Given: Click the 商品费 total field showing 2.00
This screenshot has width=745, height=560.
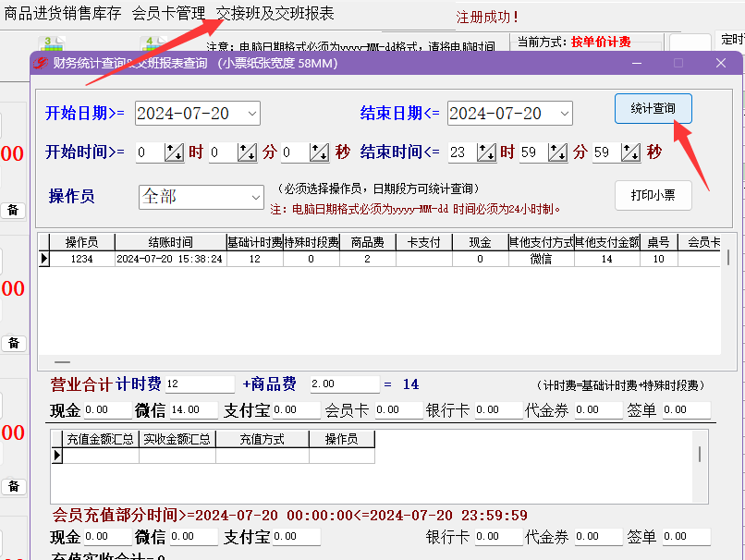Looking at the screenshot, I should pyautogui.click(x=345, y=383).
